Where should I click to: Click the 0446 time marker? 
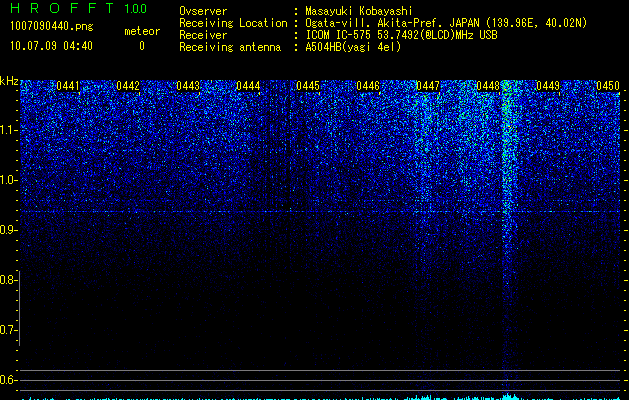point(368,86)
